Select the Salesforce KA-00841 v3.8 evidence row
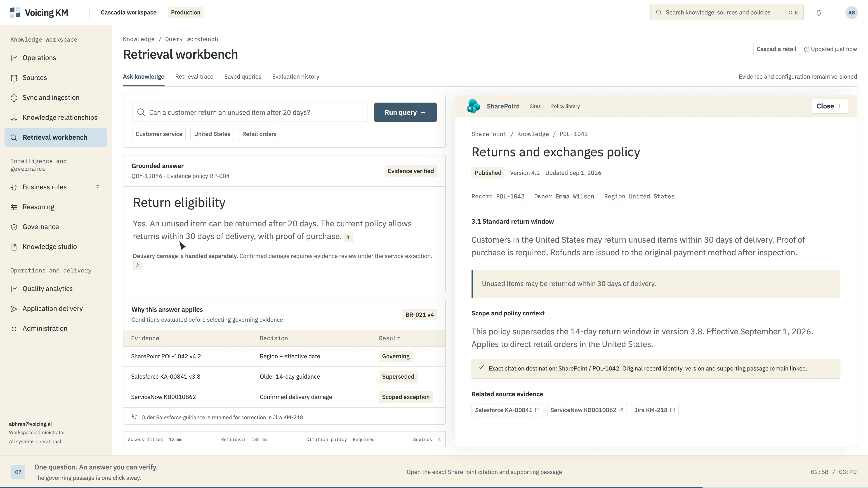 [284, 377]
